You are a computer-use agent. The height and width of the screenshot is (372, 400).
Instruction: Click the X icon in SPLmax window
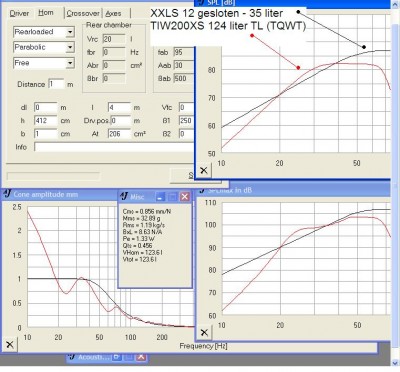click(x=204, y=332)
